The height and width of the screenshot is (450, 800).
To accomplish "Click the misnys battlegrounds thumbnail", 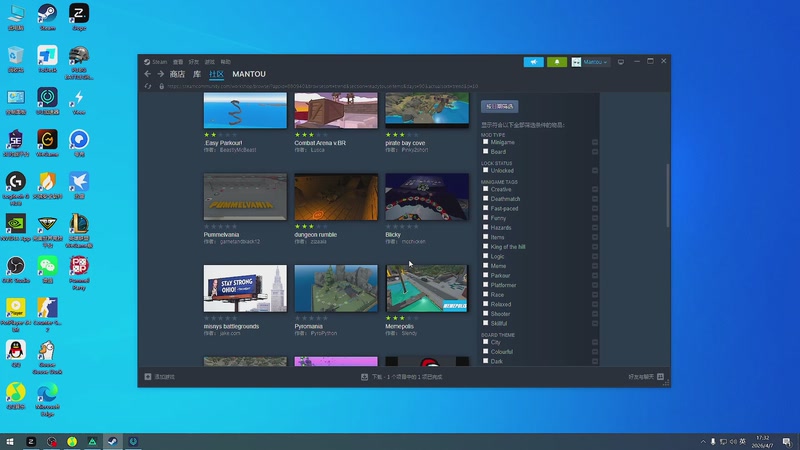I will point(245,288).
